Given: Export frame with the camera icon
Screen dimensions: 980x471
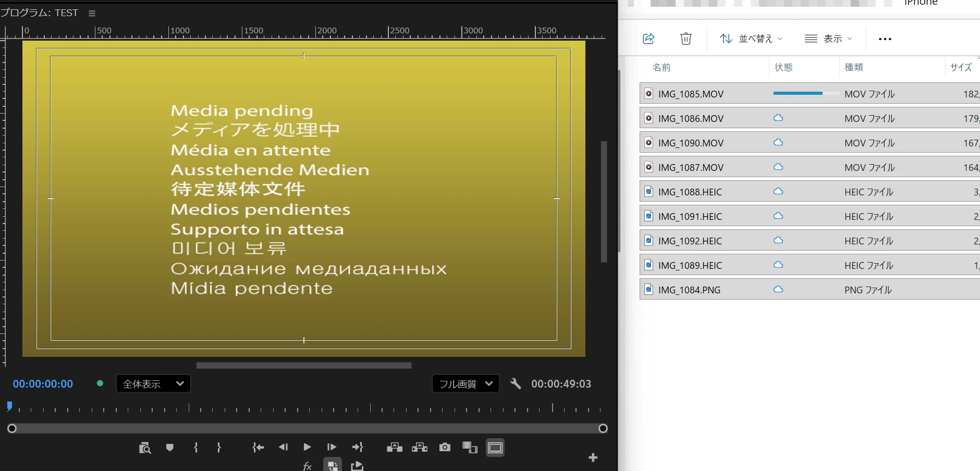Looking at the screenshot, I should pyautogui.click(x=445, y=447).
